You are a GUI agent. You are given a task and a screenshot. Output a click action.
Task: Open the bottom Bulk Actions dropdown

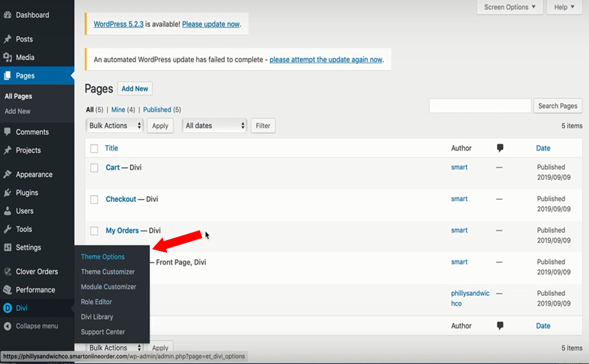point(115,348)
